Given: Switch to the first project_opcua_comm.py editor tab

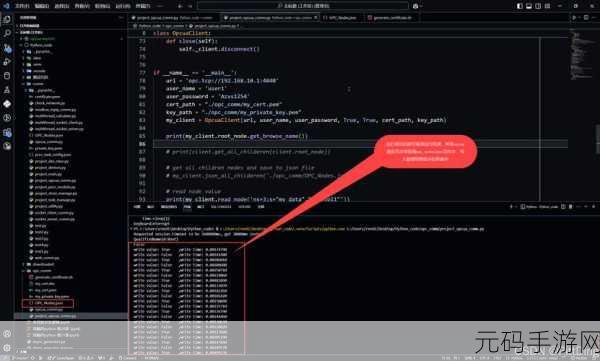Looking at the screenshot, I should [x=173, y=18].
